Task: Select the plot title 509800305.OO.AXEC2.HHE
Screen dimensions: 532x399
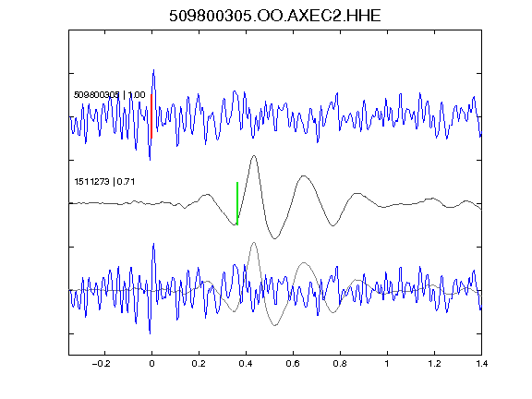Action: tap(275, 16)
